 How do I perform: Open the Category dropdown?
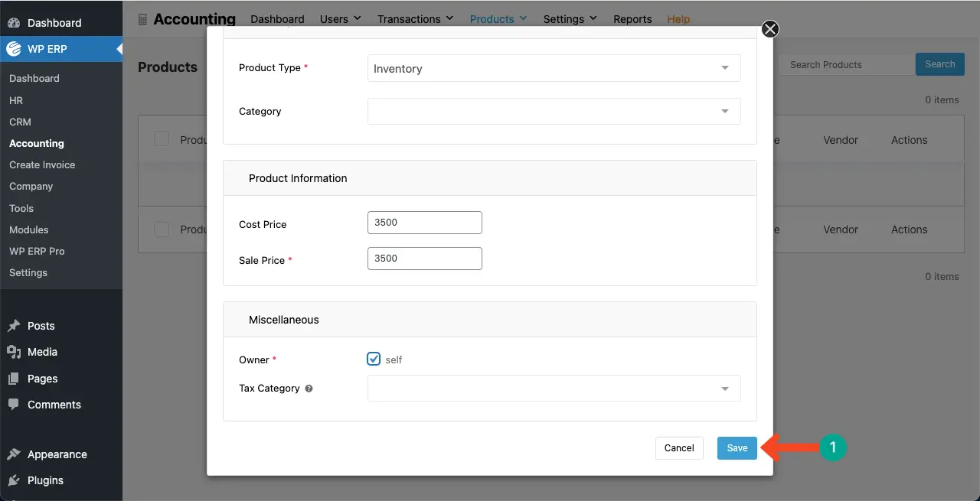click(x=554, y=111)
